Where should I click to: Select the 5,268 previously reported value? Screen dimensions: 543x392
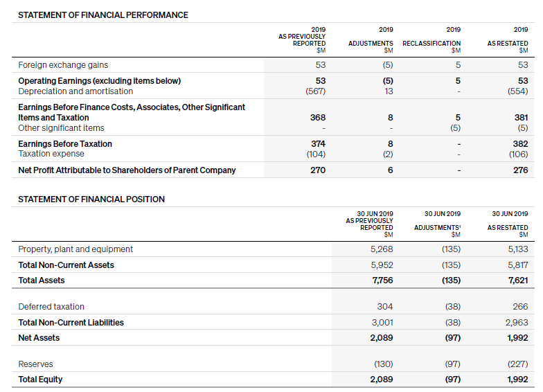(x=382, y=249)
